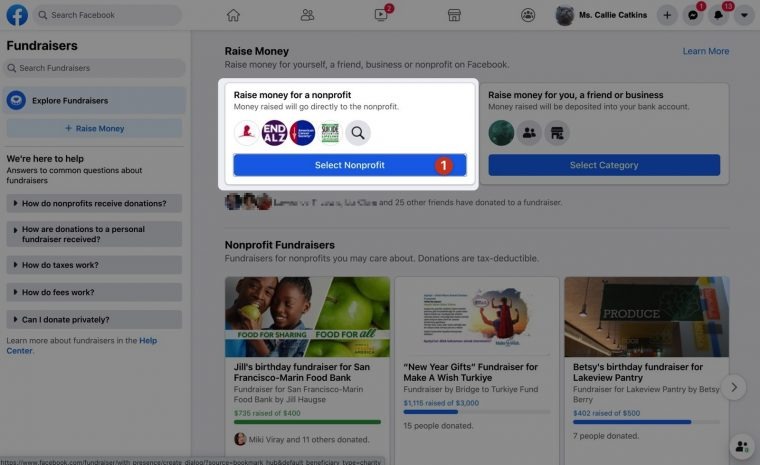Image resolution: width=760 pixels, height=465 pixels.
Task: Click the plus Create icon
Action: [x=667, y=15]
